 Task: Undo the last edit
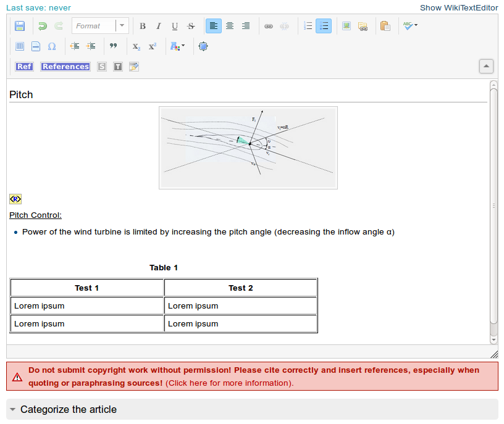[x=43, y=26]
